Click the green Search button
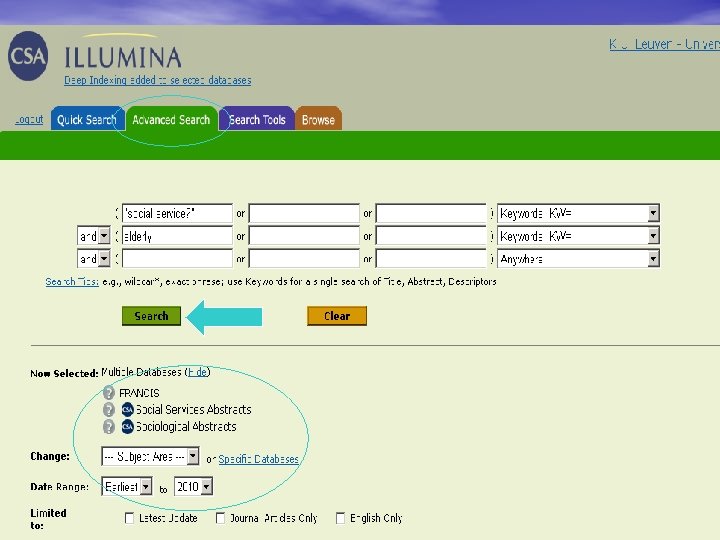 click(x=152, y=316)
